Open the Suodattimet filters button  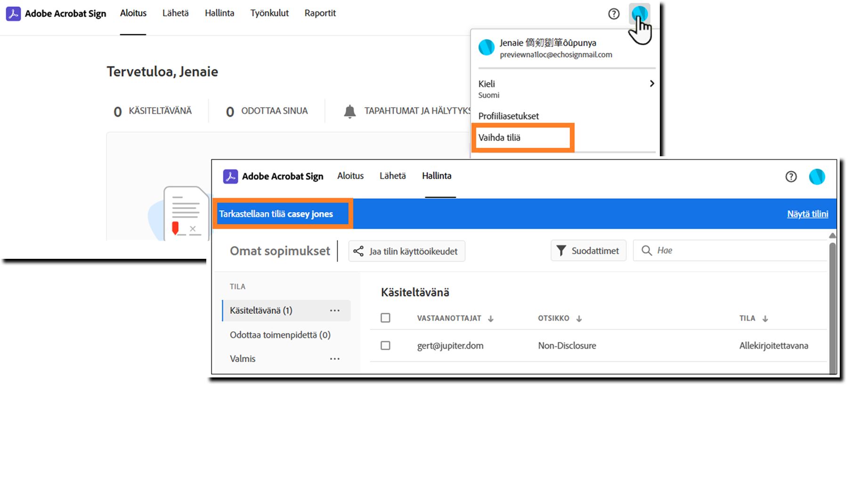click(588, 250)
